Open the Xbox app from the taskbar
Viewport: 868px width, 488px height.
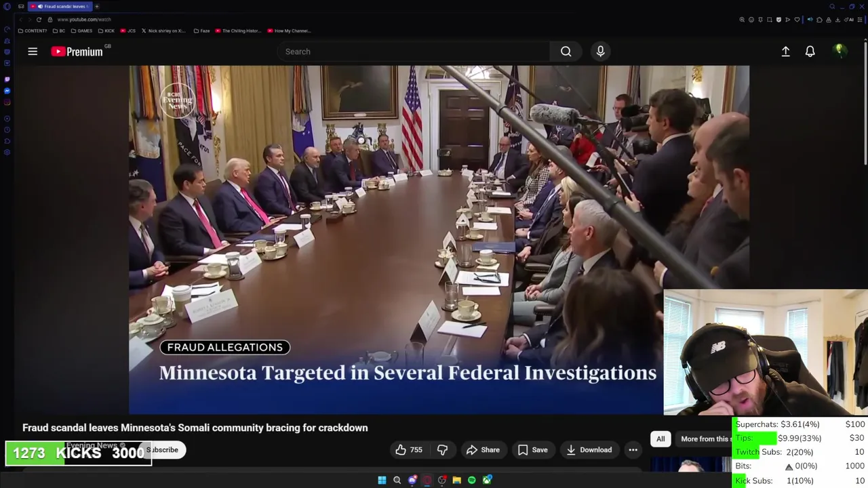487,480
